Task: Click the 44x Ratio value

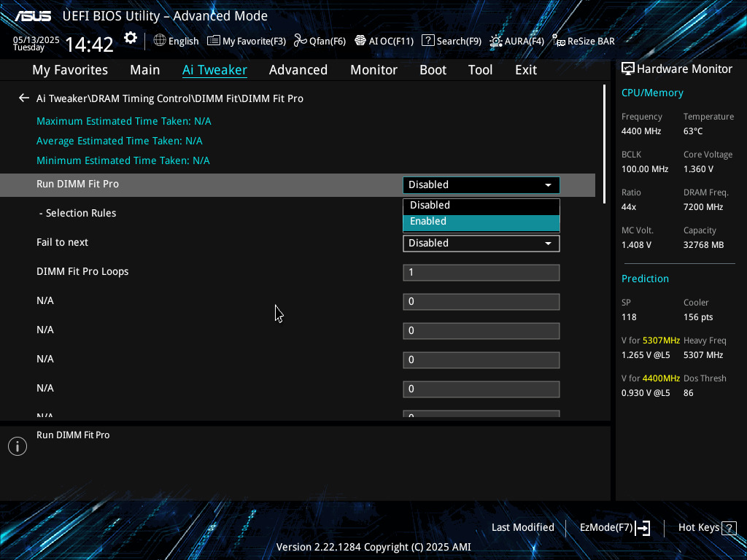Action: coord(629,207)
